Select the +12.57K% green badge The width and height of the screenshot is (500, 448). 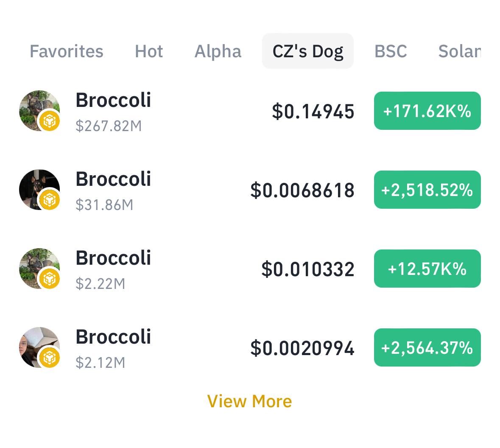pyautogui.click(x=427, y=268)
